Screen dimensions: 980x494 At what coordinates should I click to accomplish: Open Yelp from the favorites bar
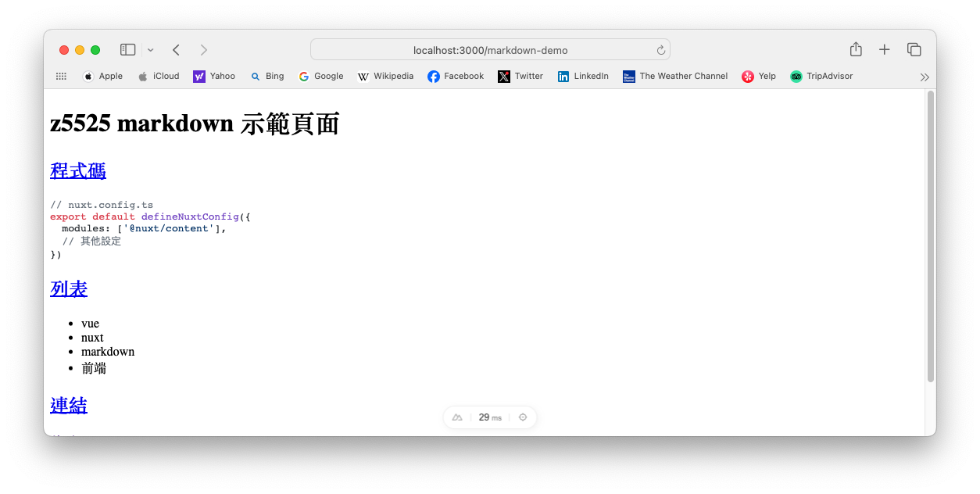point(758,76)
